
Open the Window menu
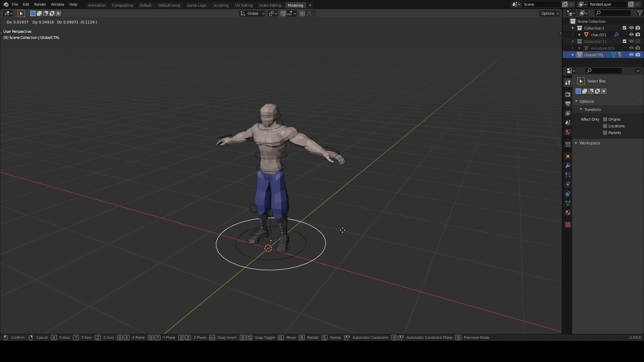click(x=57, y=4)
